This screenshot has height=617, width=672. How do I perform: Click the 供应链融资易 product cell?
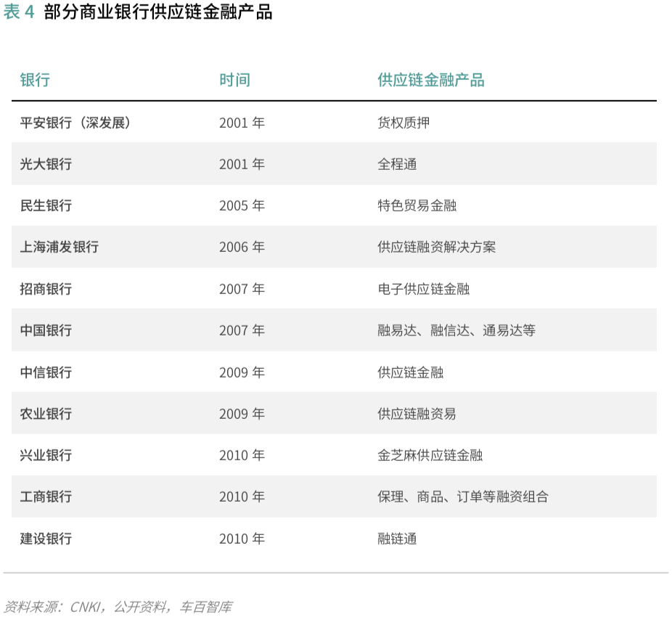pos(417,414)
